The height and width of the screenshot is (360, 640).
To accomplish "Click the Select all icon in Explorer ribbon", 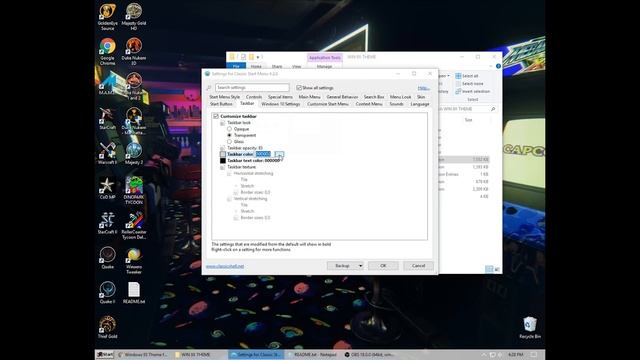I will [x=458, y=76].
